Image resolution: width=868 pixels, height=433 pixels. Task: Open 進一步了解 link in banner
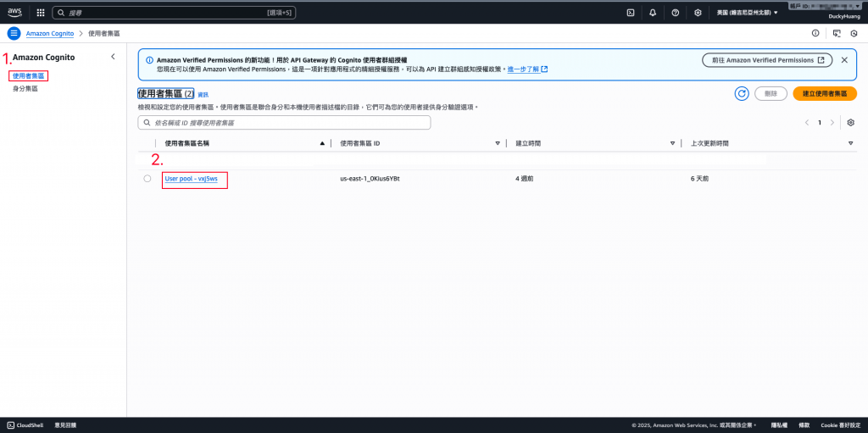(x=527, y=69)
